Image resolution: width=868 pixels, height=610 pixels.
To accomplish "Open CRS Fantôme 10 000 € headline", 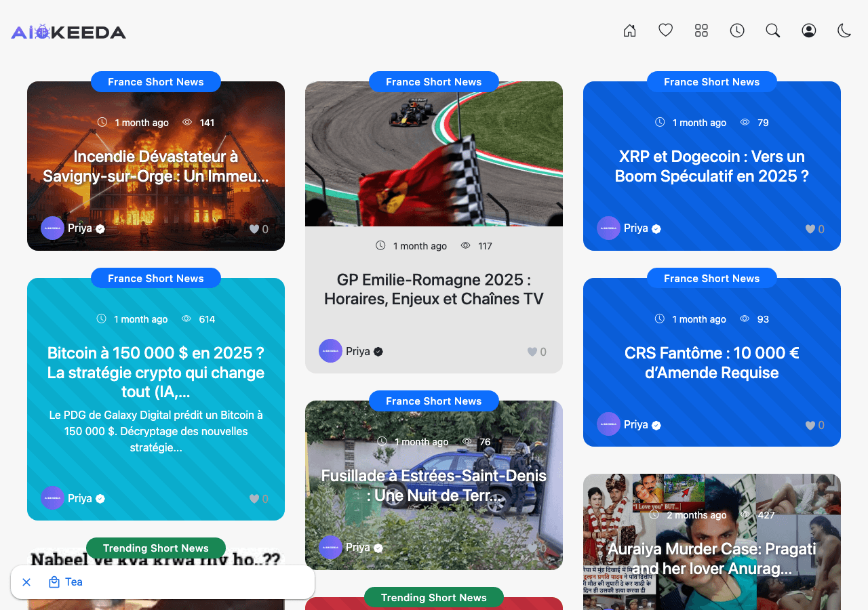I will [x=712, y=363].
